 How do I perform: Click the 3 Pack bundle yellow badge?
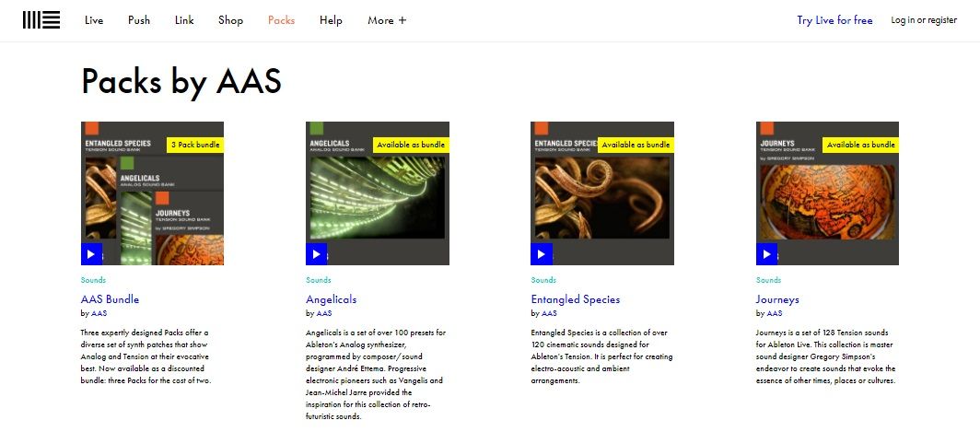[x=195, y=145]
